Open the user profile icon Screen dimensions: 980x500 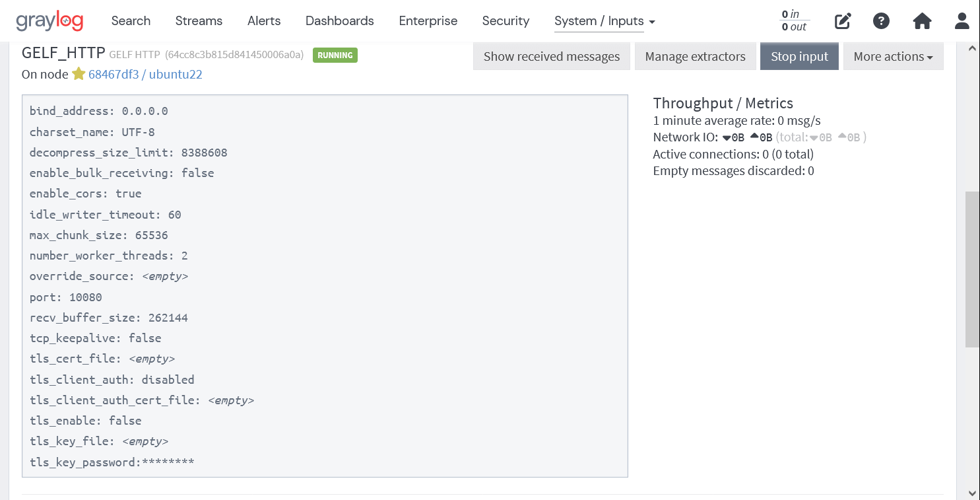click(x=962, y=21)
